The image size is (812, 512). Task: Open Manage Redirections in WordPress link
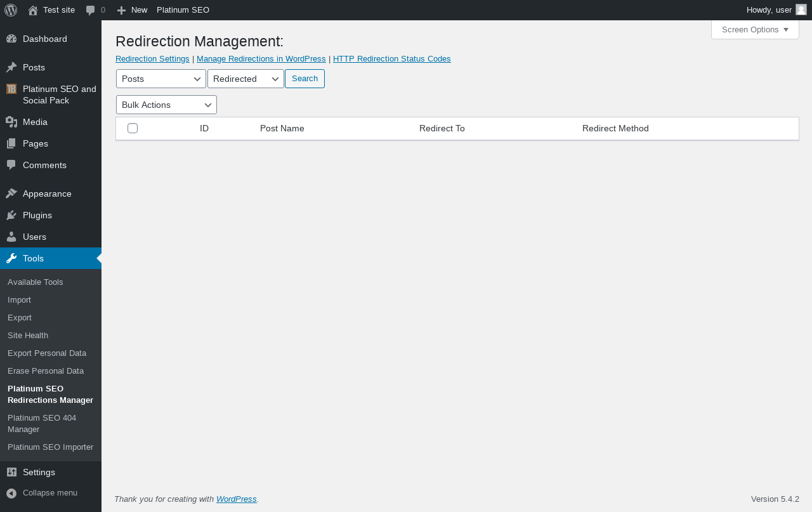261,58
